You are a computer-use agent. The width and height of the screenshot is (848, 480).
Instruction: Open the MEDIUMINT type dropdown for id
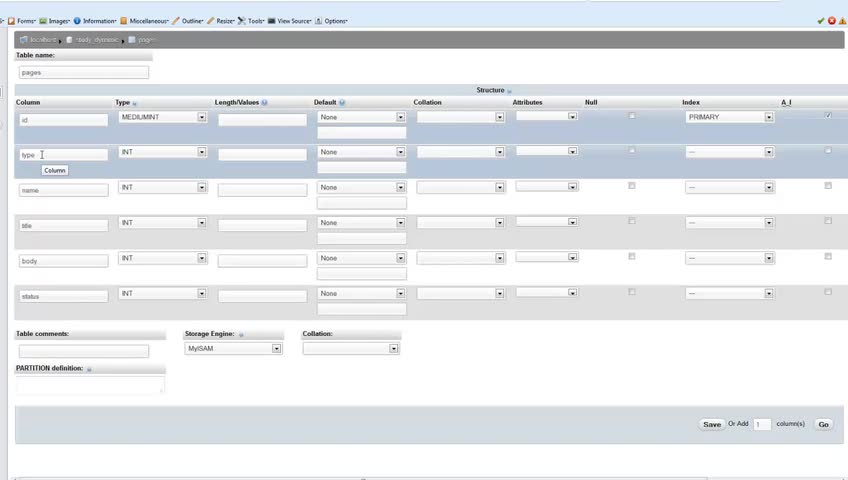point(163,117)
